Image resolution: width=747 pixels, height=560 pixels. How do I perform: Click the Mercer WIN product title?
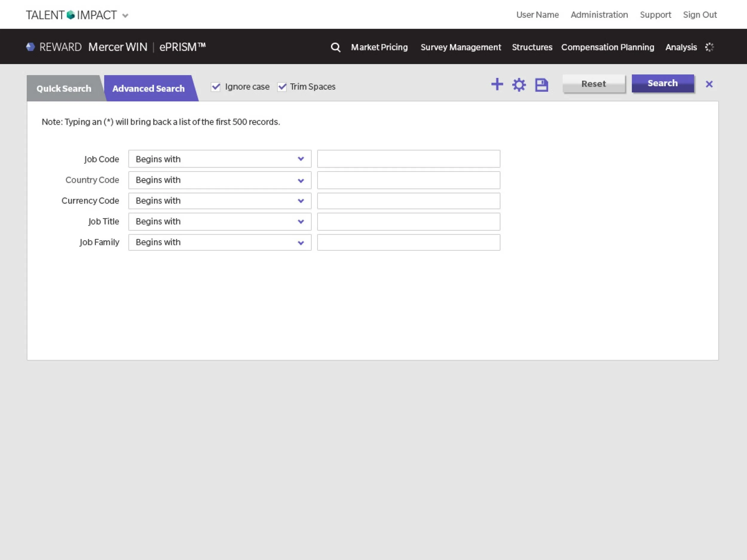point(118,47)
